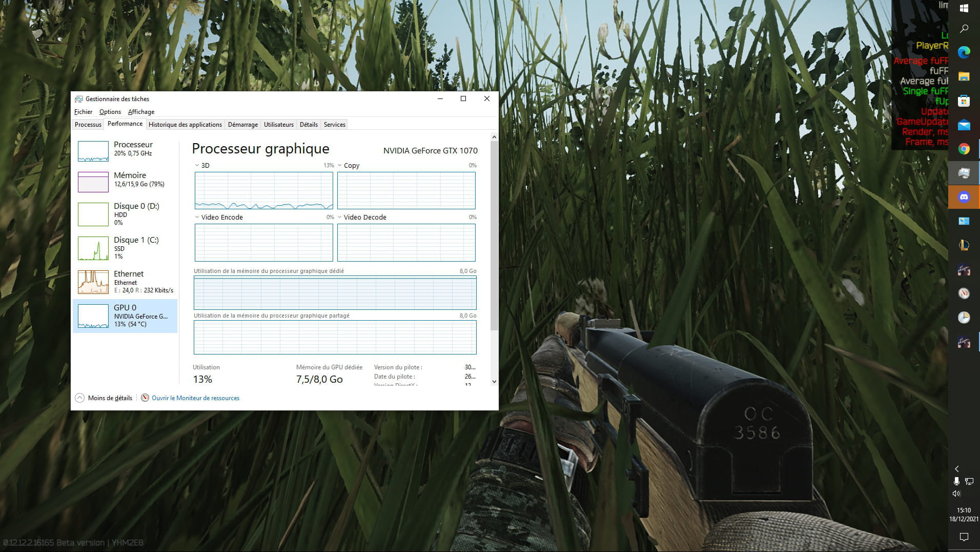
Task: Open the Fichier menu
Action: [x=83, y=112]
